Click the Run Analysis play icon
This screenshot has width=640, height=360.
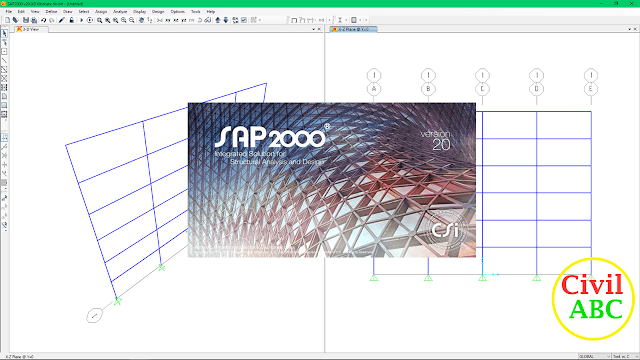pos(81,20)
